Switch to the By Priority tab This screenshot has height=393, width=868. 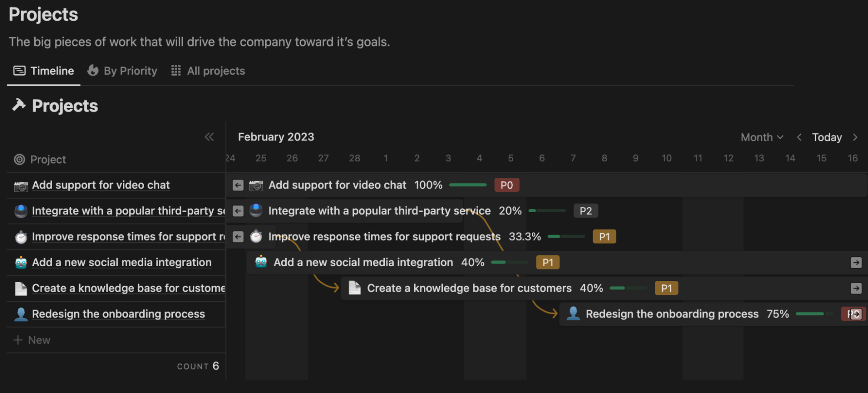tap(122, 70)
